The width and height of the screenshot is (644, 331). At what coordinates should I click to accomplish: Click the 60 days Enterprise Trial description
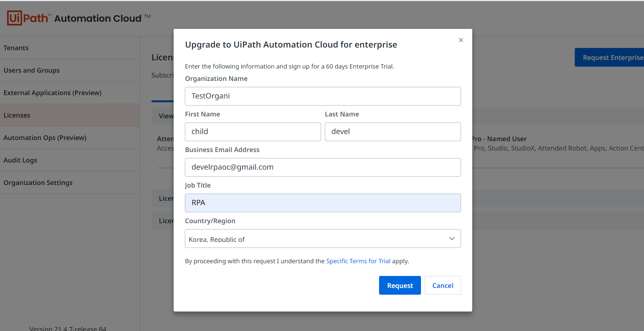pos(290,66)
